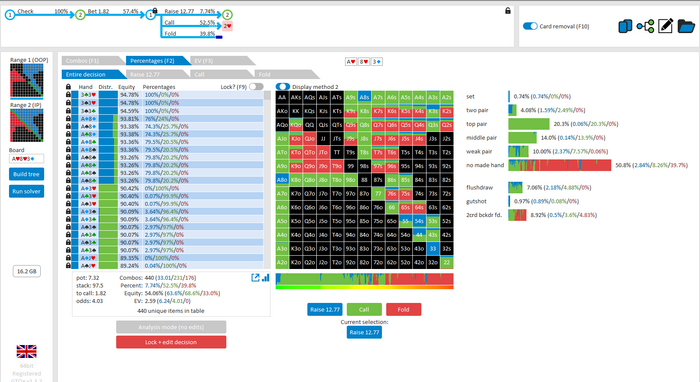This screenshot has height=382, width=700.
Task: Click the red Fold button under matrix
Action: (404, 309)
